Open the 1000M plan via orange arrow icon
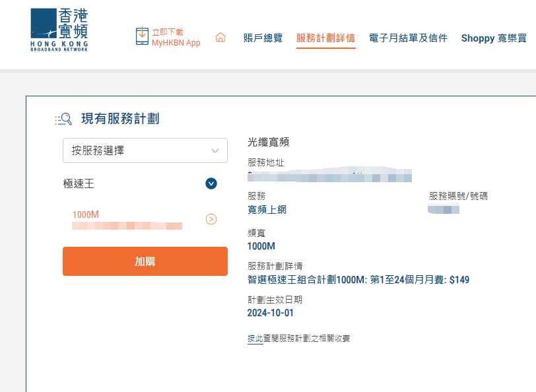Screen dimensions: 536x392 211,219
